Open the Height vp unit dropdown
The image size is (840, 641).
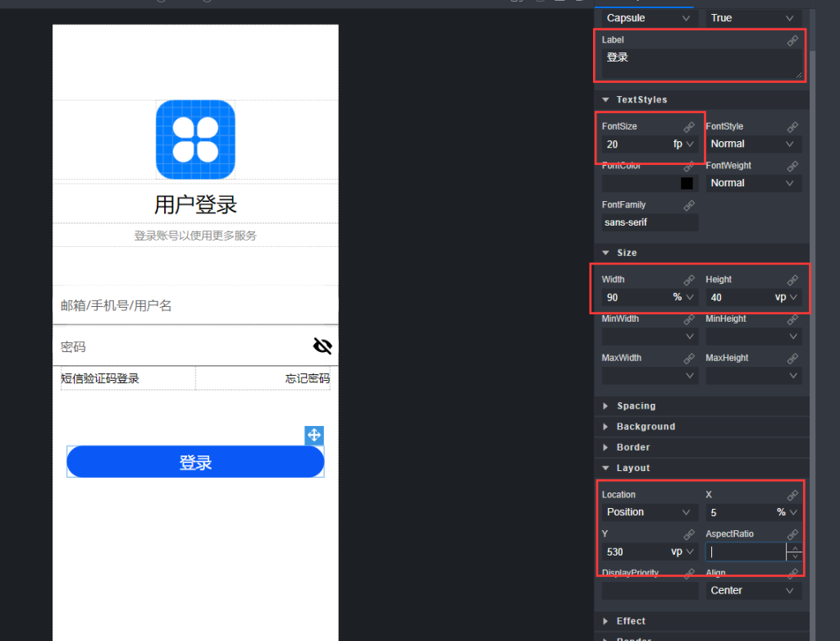point(787,297)
